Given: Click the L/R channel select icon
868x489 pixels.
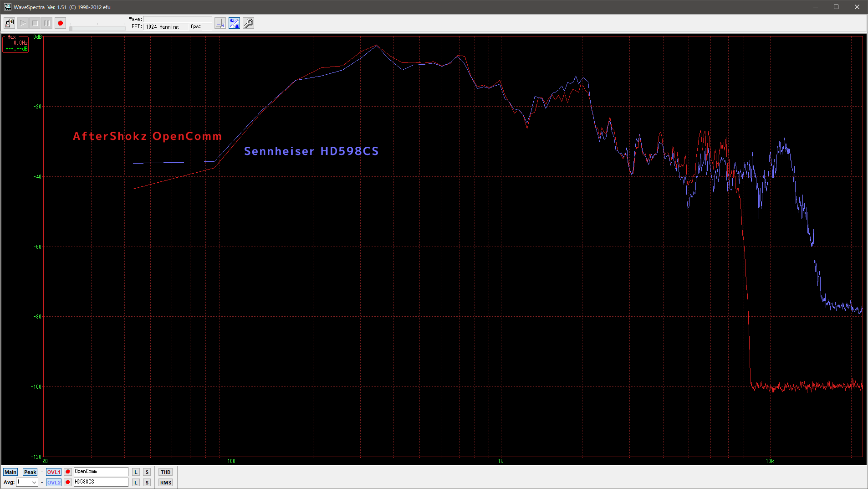Looking at the screenshot, I should tap(220, 23).
